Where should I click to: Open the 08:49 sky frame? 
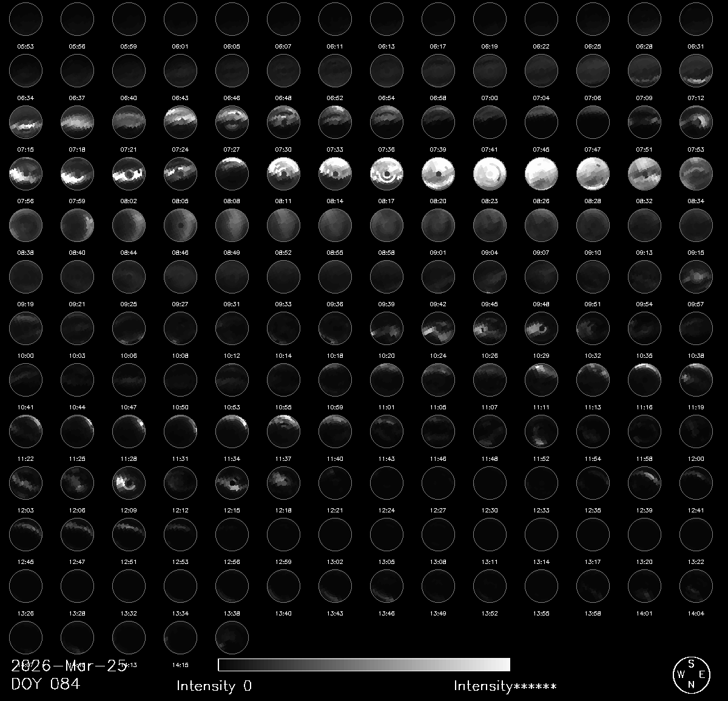pos(232,224)
